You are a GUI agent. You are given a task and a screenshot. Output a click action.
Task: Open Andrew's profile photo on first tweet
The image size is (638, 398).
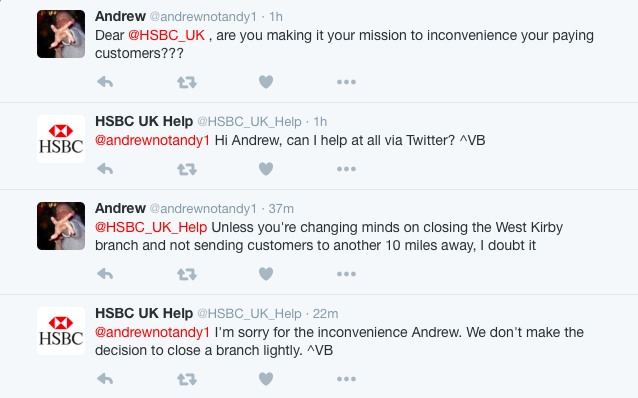61,34
